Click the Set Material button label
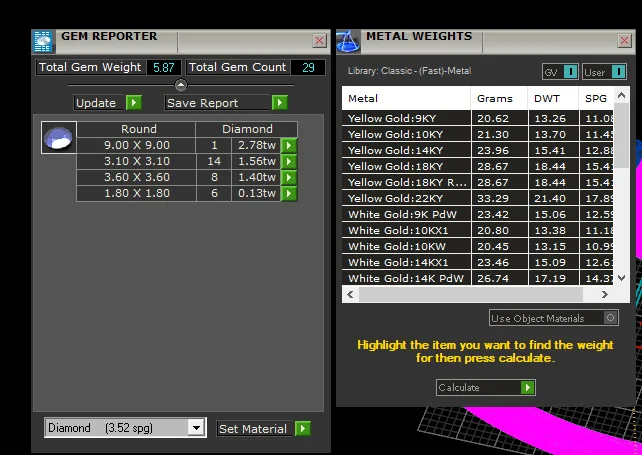Viewport: 642px width, 455px height. pos(253,429)
